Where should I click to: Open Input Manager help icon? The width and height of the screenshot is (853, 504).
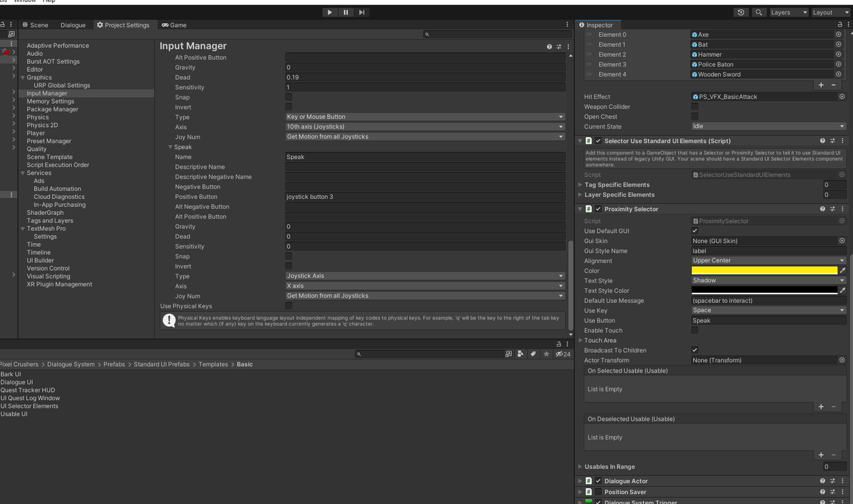[549, 47]
